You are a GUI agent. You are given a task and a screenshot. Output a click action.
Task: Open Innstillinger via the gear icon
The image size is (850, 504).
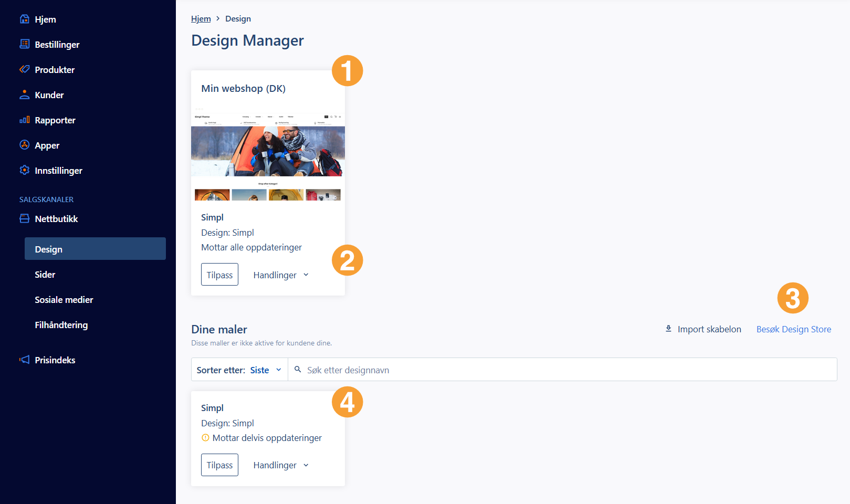coord(25,170)
